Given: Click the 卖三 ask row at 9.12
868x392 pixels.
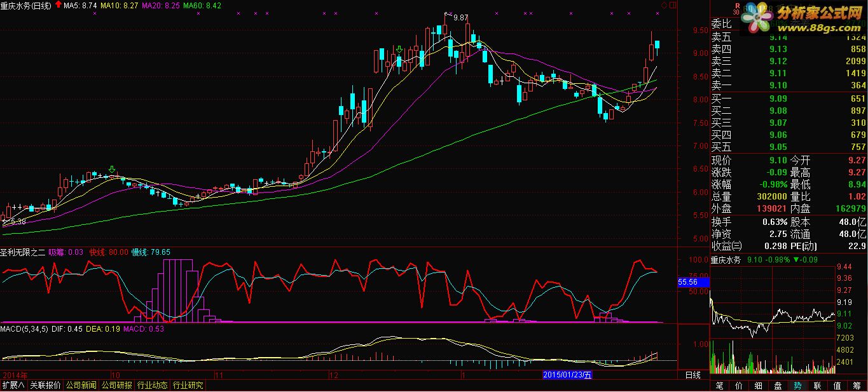Looking at the screenshot, I should tap(789, 61).
